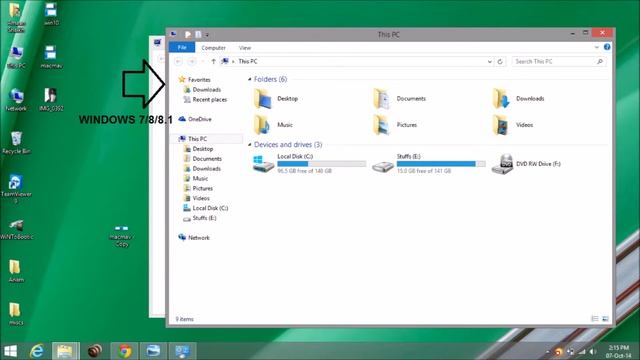Select Local Disk (C:) drive icon

pyautogui.click(x=263, y=164)
